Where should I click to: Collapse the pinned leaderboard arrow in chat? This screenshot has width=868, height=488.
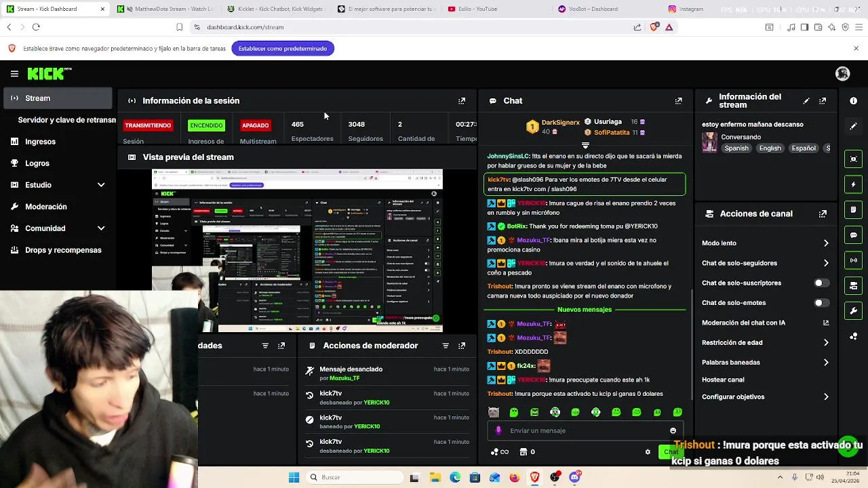585,144
